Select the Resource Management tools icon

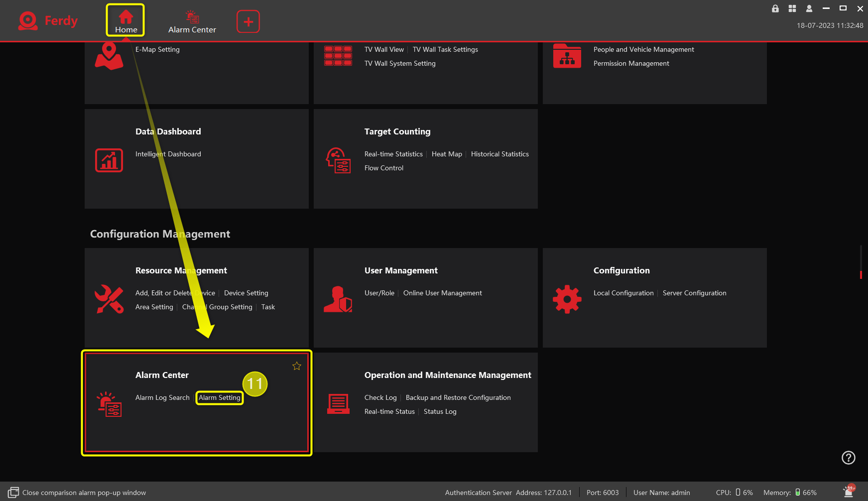click(109, 299)
